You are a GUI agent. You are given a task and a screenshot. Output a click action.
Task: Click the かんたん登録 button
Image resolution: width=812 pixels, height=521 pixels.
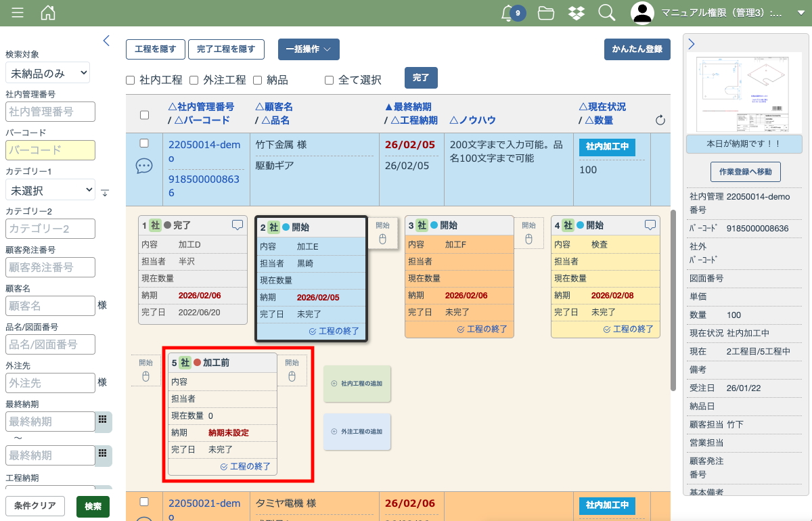pyautogui.click(x=637, y=49)
